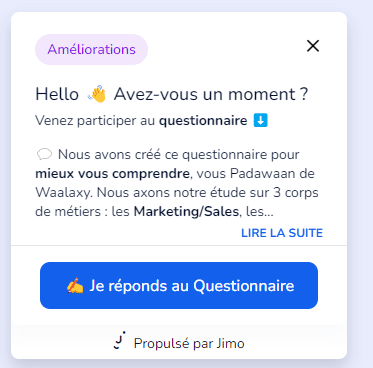Click the bold Marketing/Sales text
The image size is (373, 368).
pyautogui.click(x=186, y=211)
